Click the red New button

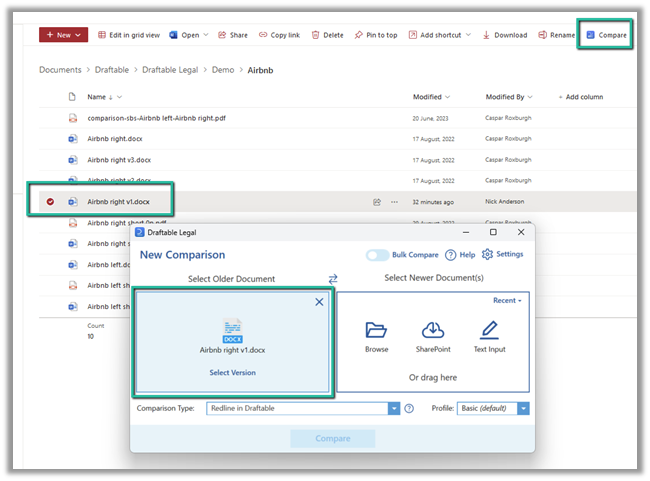[x=63, y=35]
